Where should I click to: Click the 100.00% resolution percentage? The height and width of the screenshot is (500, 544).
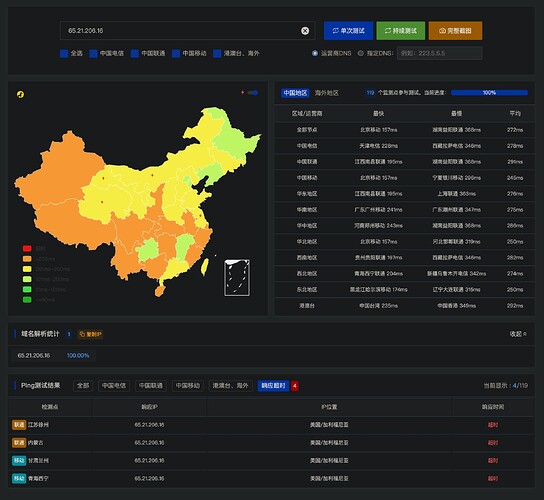tap(78, 355)
